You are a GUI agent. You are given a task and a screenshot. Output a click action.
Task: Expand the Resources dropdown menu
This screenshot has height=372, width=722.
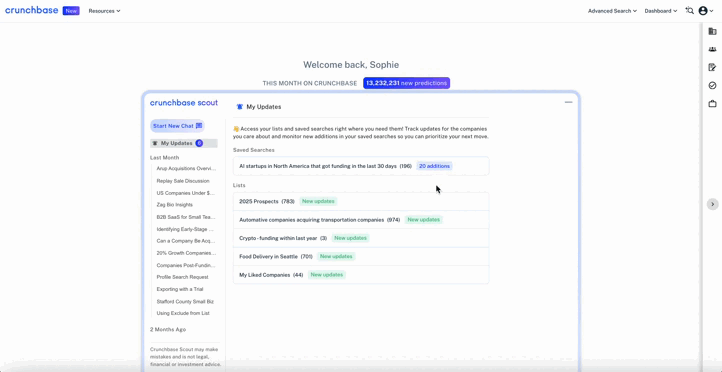click(105, 11)
